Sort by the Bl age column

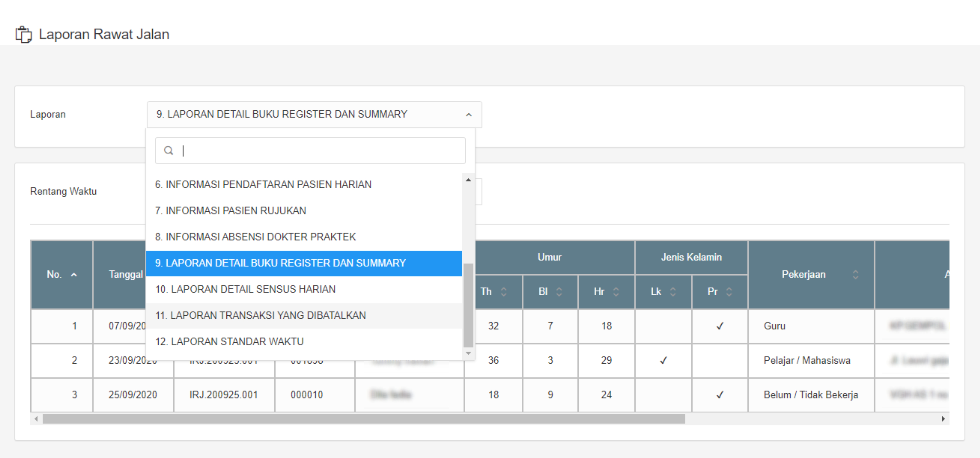pyautogui.click(x=559, y=292)
